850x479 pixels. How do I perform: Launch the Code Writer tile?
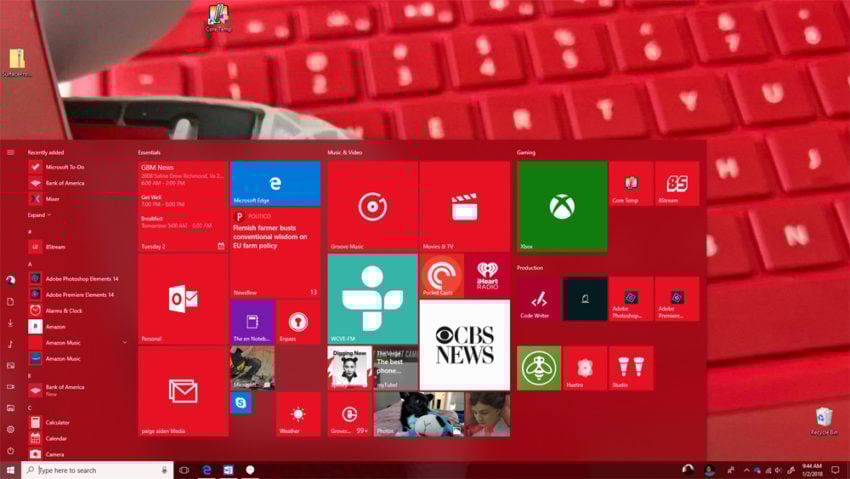pos(539,299)
